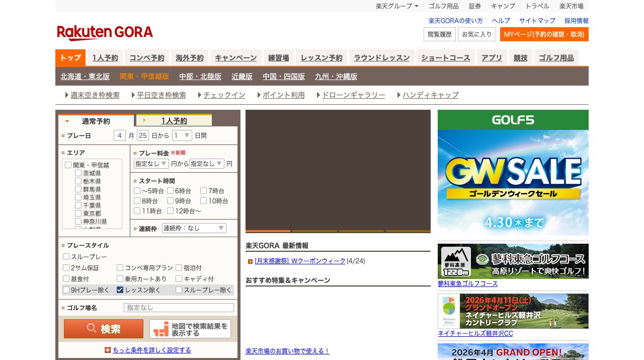The image size is (644, 360).
Task: Open the 海外予約 nav tab
Action: pyautogui.click(x=190, y=58)
